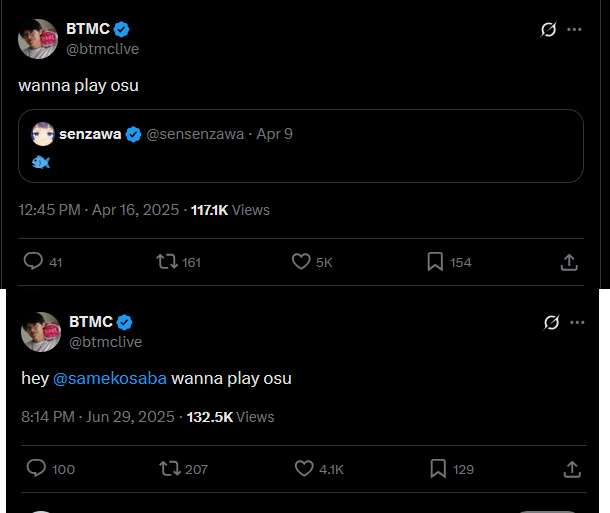Bookmark the tweet with 154 bookmarks

tap(435, 261)
